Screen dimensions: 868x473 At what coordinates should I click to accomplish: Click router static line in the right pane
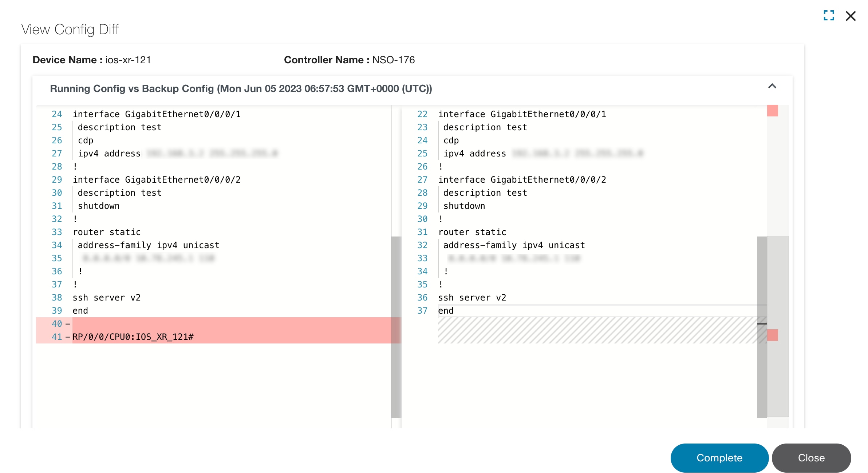coord(472,232)
